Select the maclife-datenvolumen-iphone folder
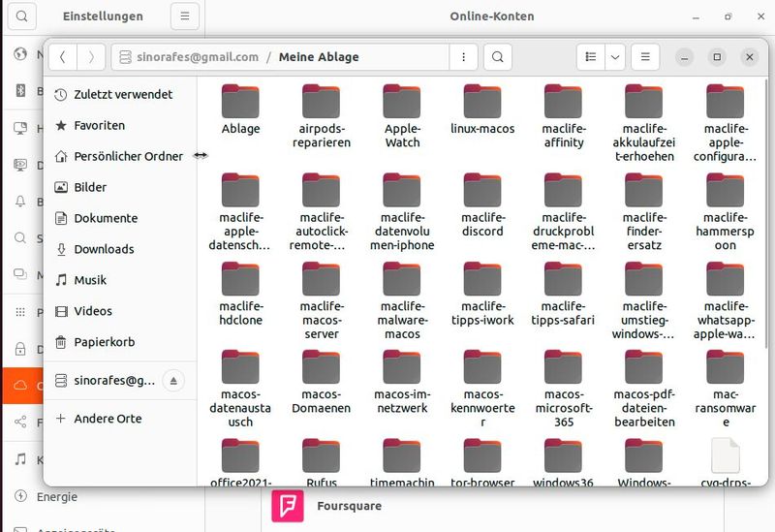This screenshot has width=775, height=532. pyautogui.click(x=402, y=212)
